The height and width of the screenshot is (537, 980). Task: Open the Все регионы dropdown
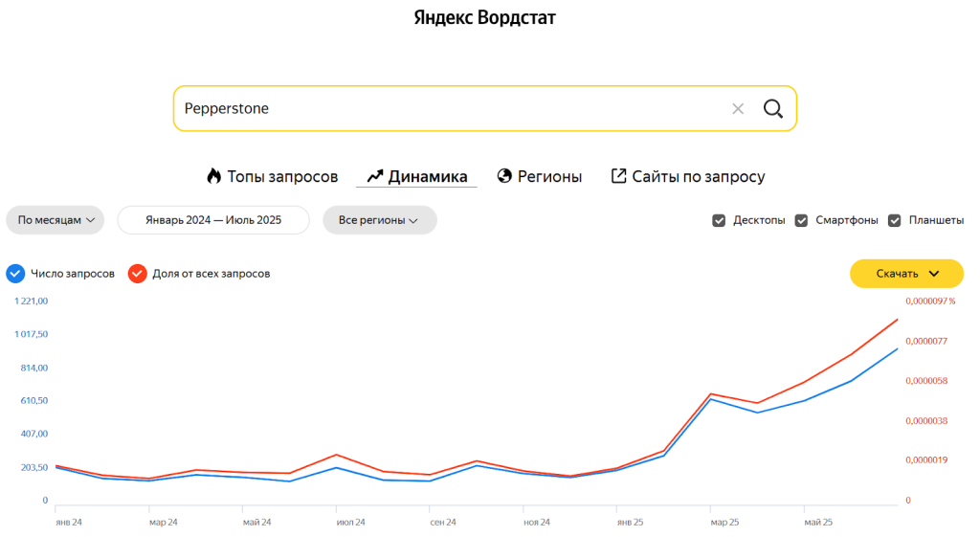coord(379,220)
